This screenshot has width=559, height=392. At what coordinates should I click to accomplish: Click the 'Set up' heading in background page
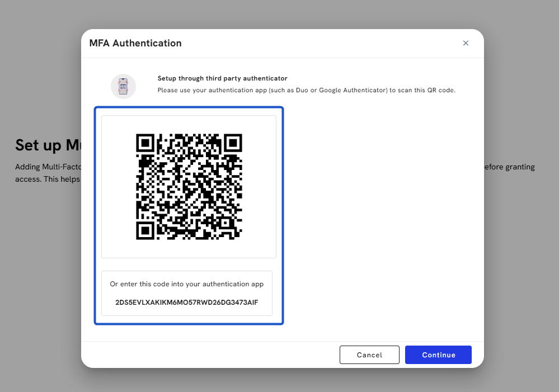48,145
